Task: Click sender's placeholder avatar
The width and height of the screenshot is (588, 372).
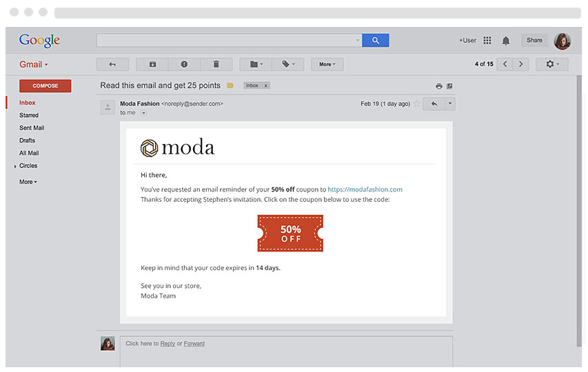Action: point(108,107)
